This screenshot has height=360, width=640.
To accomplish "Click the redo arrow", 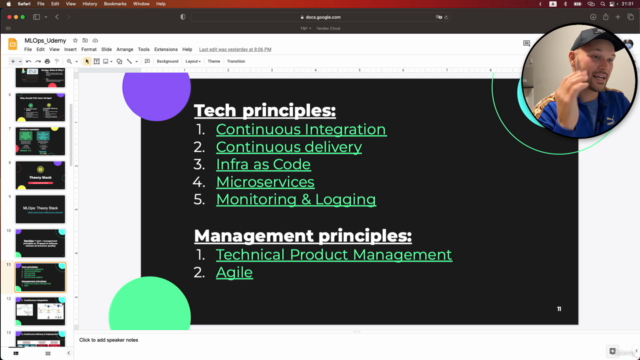I will point(38,61).
